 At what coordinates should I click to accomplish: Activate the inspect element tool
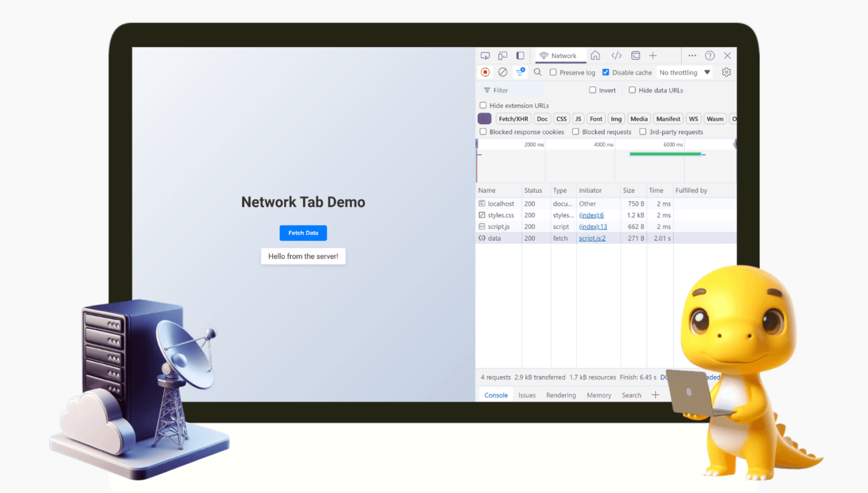click(x=484, y=55)
